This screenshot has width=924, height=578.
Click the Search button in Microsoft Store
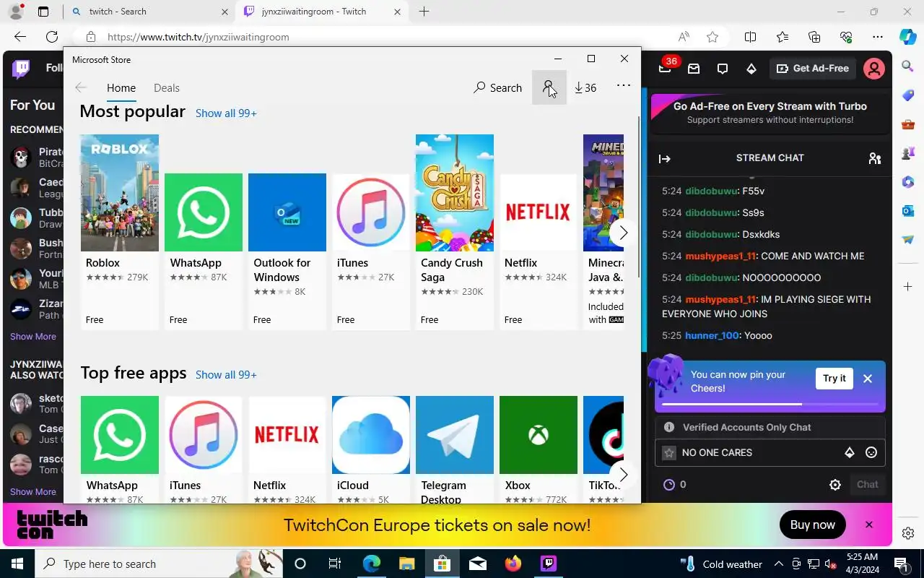[497, 87]
